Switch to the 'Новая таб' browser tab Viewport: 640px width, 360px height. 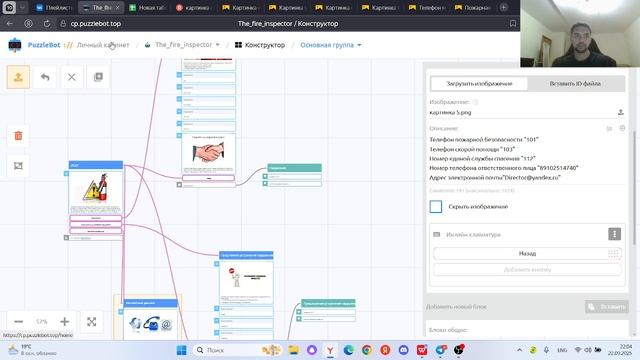pyautogui.click(x=146, y=7)
